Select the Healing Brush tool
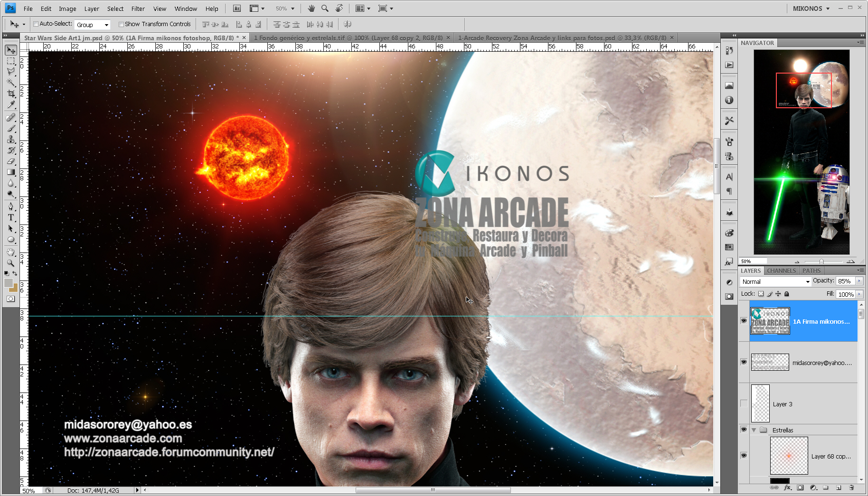Image resolution: width=868 pixels, height=496 pixels. [11, 117]
